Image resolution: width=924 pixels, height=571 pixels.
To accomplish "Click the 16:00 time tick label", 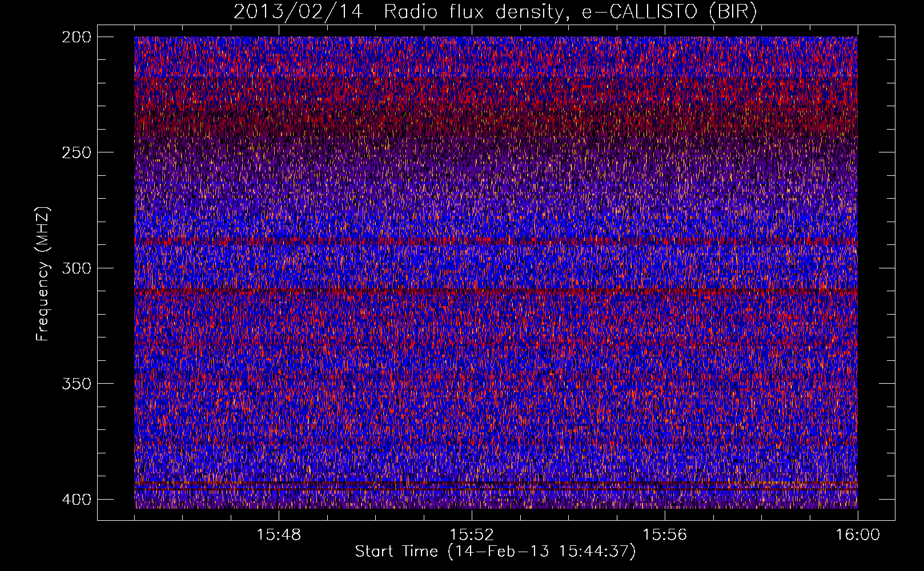I will tap(858, 535).
